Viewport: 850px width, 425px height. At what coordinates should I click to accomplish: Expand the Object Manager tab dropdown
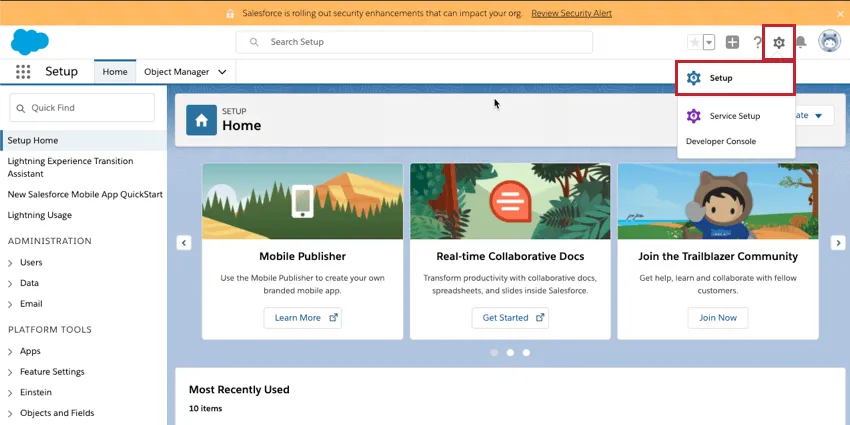click(222, 72)
